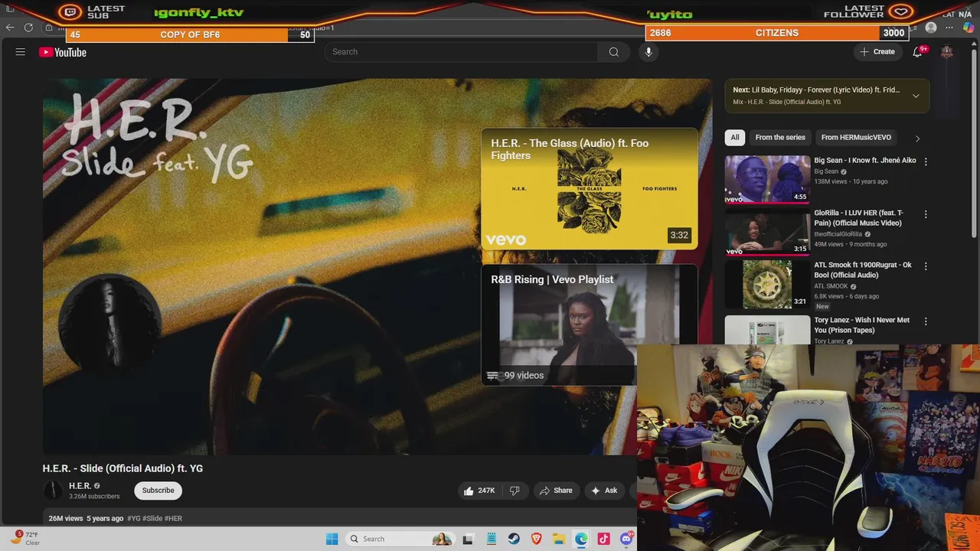
Task: Open options for GloRilla - I LUV HER video
Action: [926, 214]
